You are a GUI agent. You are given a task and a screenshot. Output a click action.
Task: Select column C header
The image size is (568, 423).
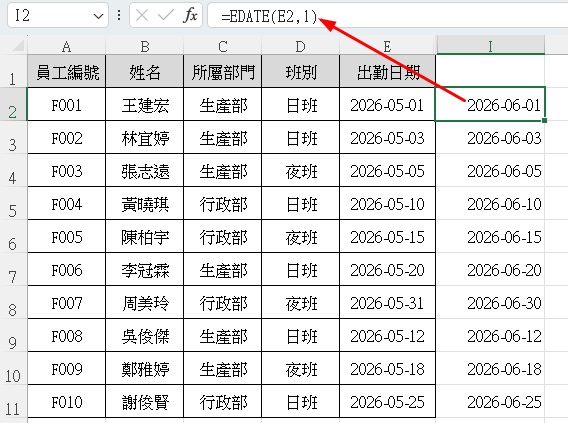[223, 46]
